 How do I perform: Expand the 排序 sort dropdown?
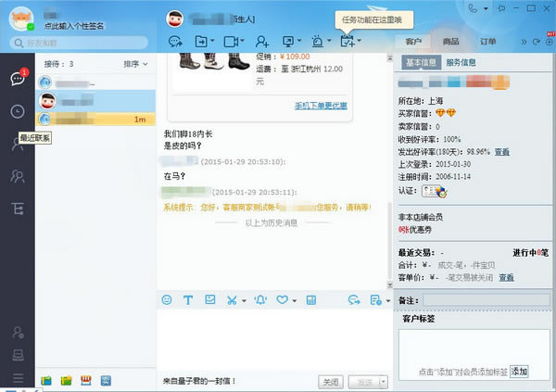[x=136, y=64]
